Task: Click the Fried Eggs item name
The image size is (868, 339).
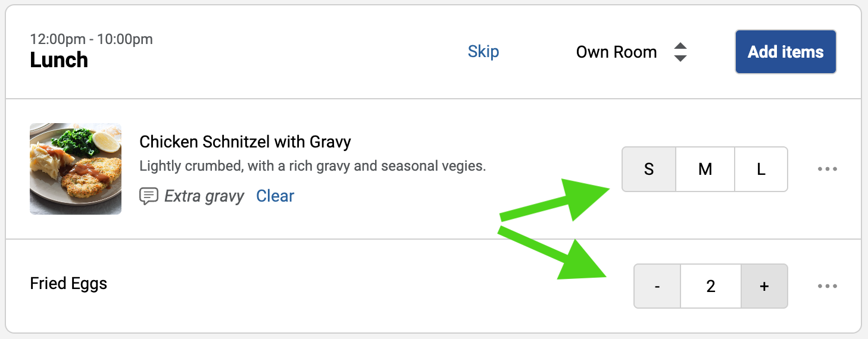Action: click(x=68, y=284)
